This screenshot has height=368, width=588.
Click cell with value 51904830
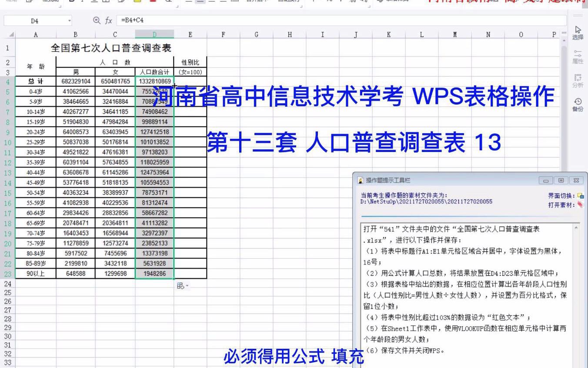76,122
